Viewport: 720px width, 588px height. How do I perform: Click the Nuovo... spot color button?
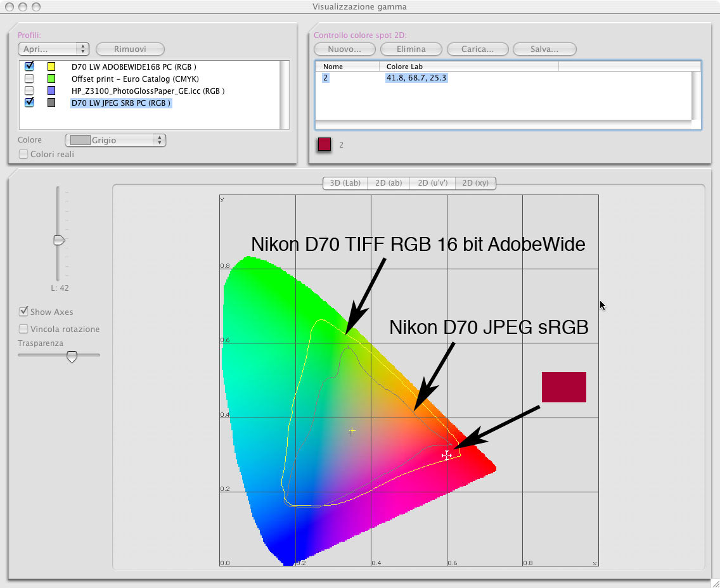pos(344,49)
